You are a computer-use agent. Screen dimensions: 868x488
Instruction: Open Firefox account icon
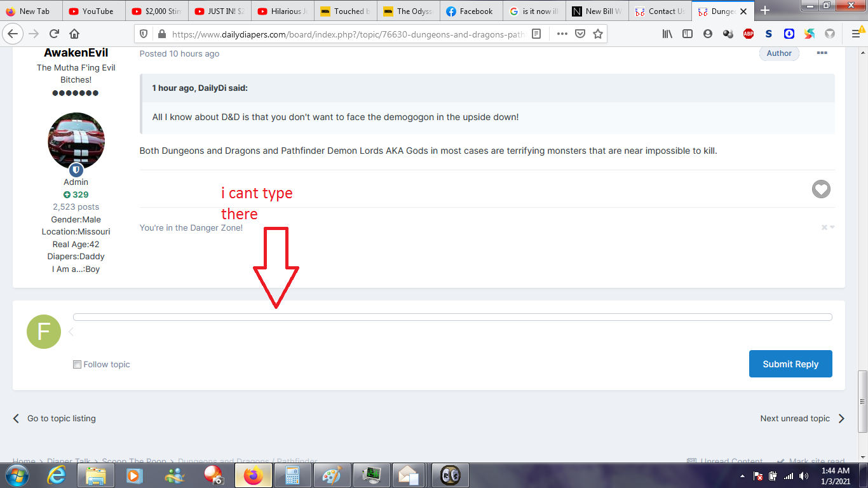pos(708,34)
